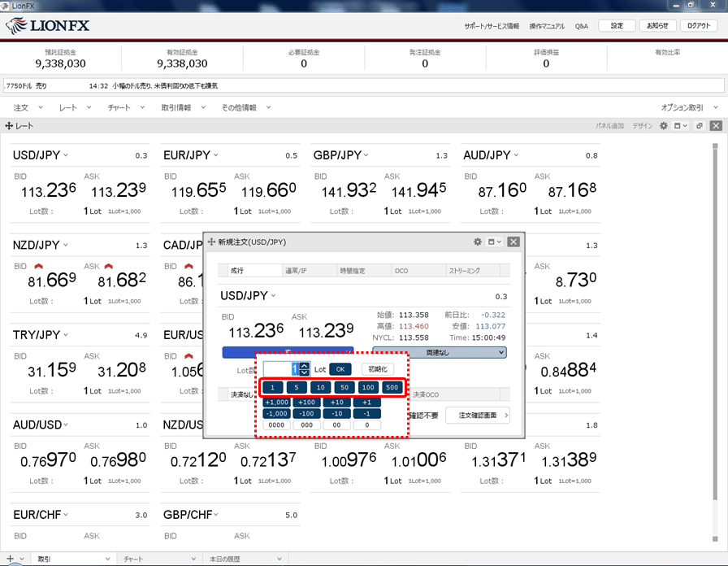Confirm lot amount with OK button
Viewport: 728px width, 566px height.
pyautogui.click(x=340, y=369)
